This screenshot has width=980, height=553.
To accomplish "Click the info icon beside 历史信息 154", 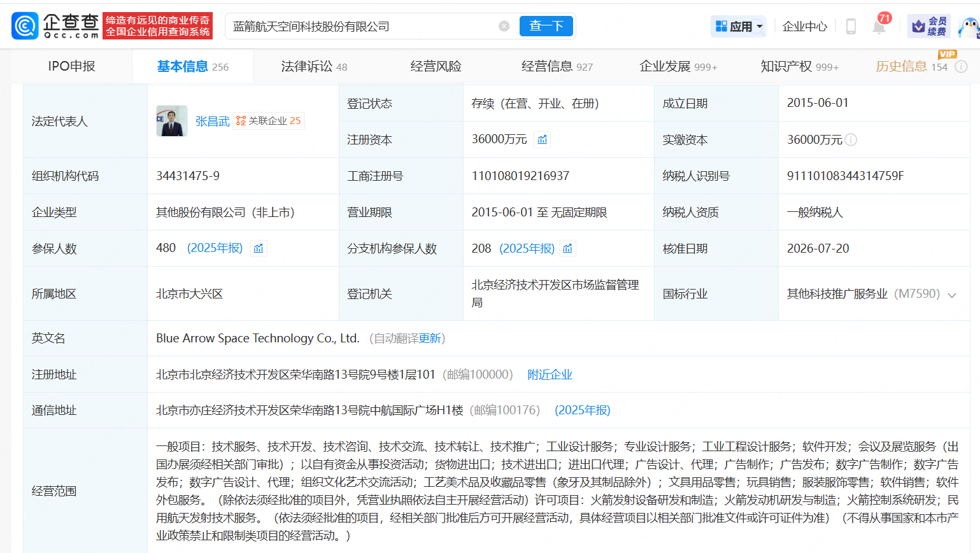I will click(962, 67).
